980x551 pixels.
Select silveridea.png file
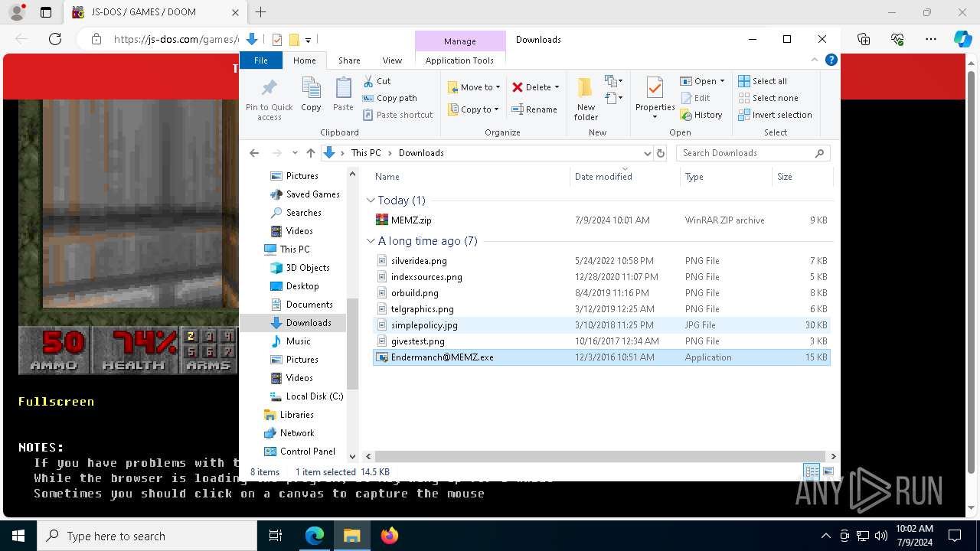point(601,261)
